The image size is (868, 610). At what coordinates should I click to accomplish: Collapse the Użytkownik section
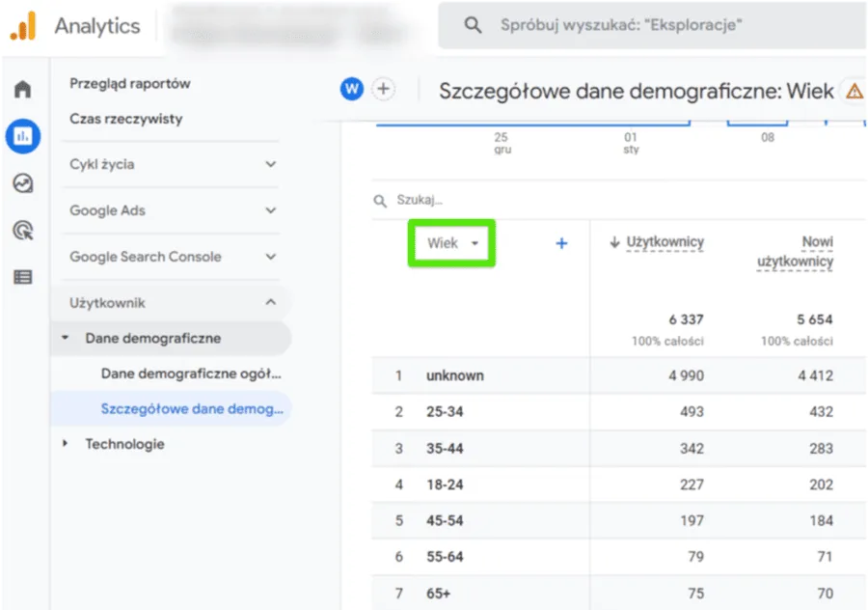click(x=174, y=303)
